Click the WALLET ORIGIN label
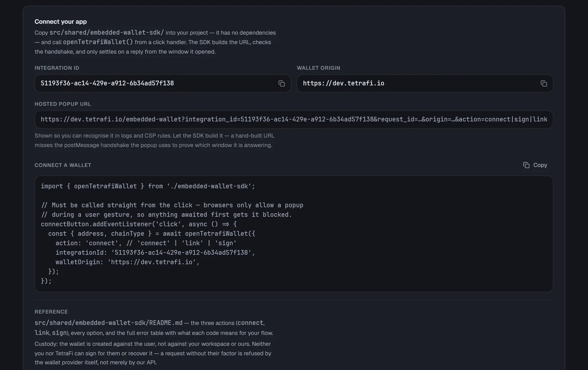The image size is (588, 370). coord(318,68)
